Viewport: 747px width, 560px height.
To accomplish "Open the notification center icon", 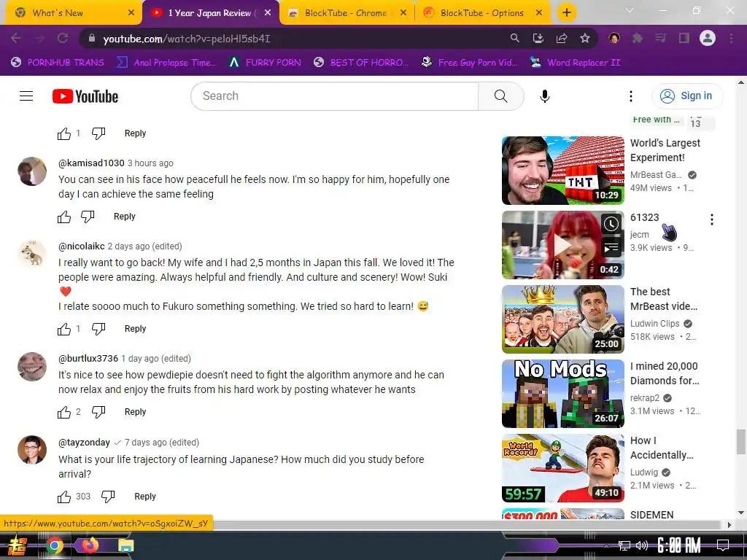I will 723,545.
